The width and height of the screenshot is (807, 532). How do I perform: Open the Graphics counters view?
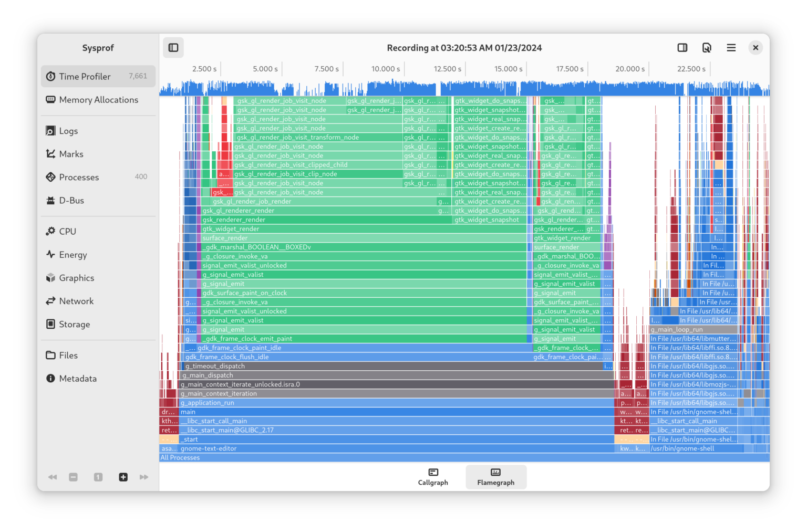tap(76, 278)
